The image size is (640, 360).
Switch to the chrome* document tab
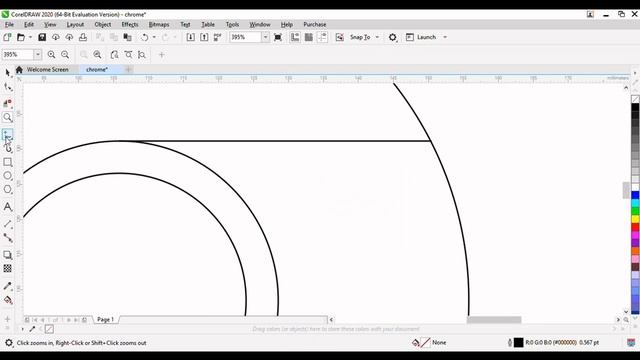[97, 69]
